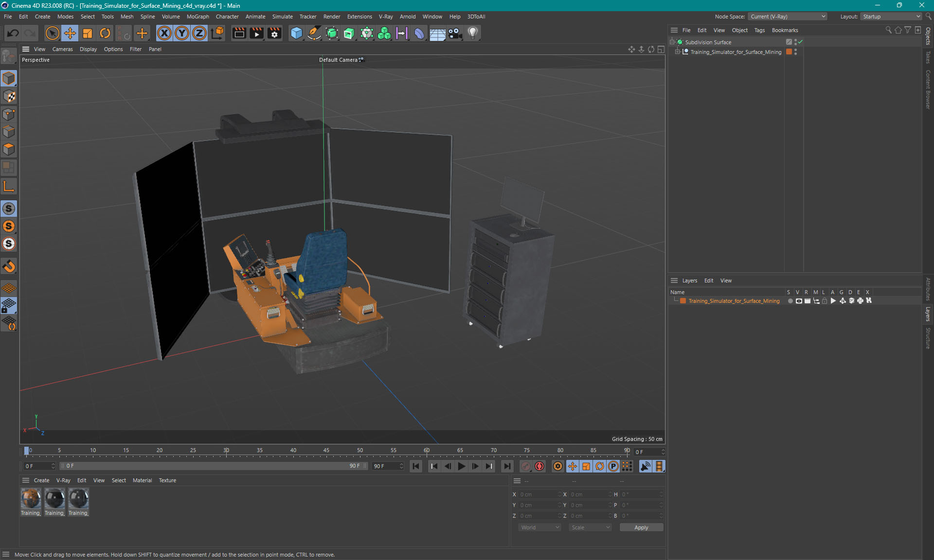
Task: Activate the Move tool in top toolbar
Action: pyautogui.click(x=70, y=33)
